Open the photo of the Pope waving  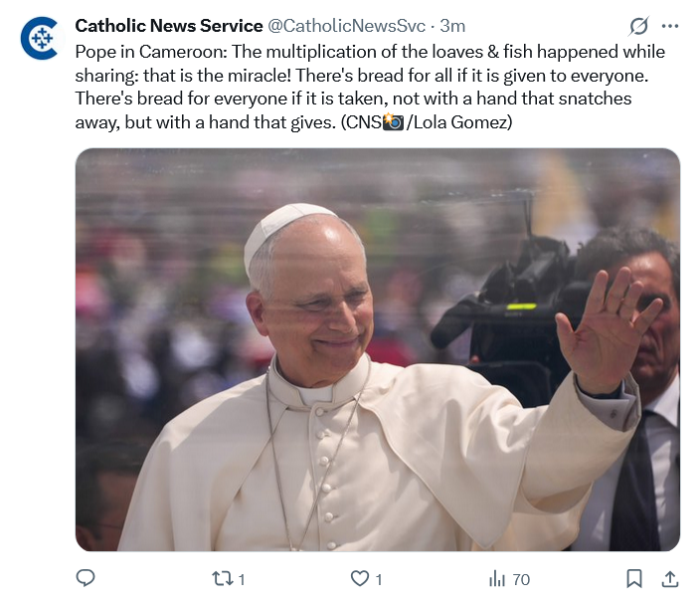377,349
